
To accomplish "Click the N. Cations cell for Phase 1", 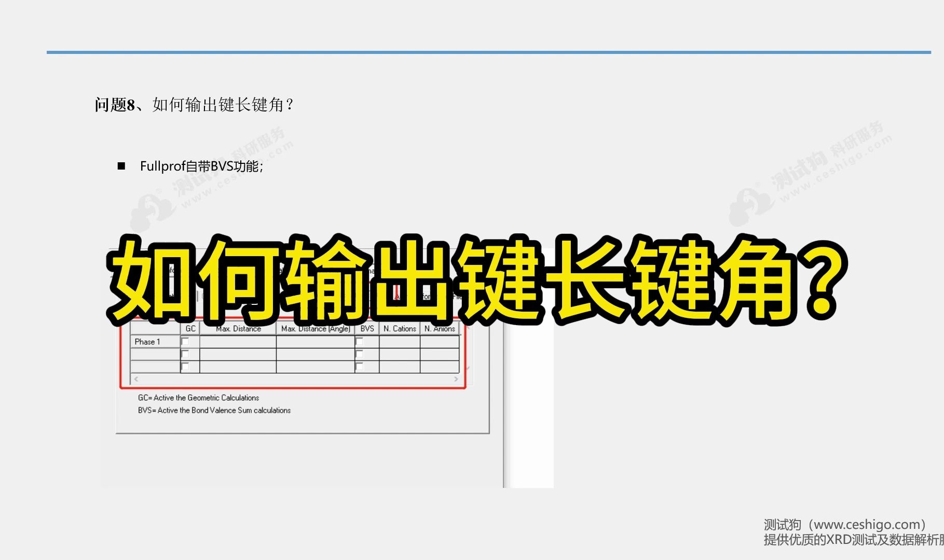I will [x=400, y=342].
